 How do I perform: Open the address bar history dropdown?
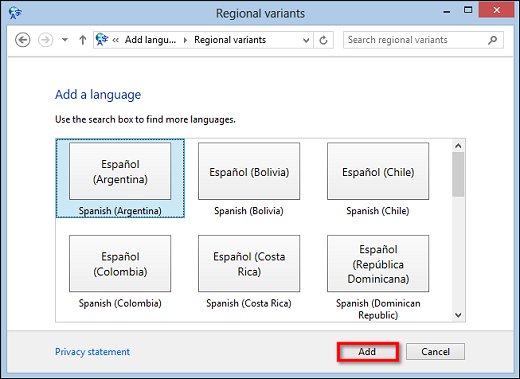[306, 40]
